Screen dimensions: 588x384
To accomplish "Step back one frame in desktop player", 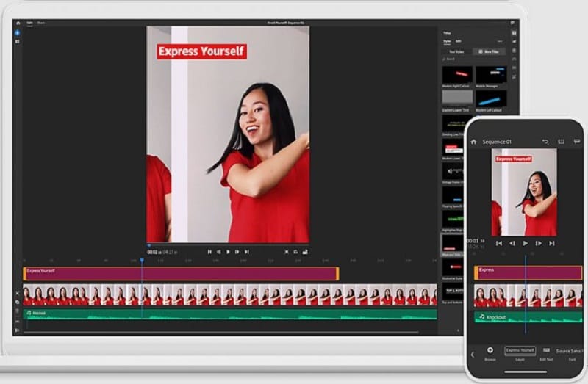I will (218, 252).
